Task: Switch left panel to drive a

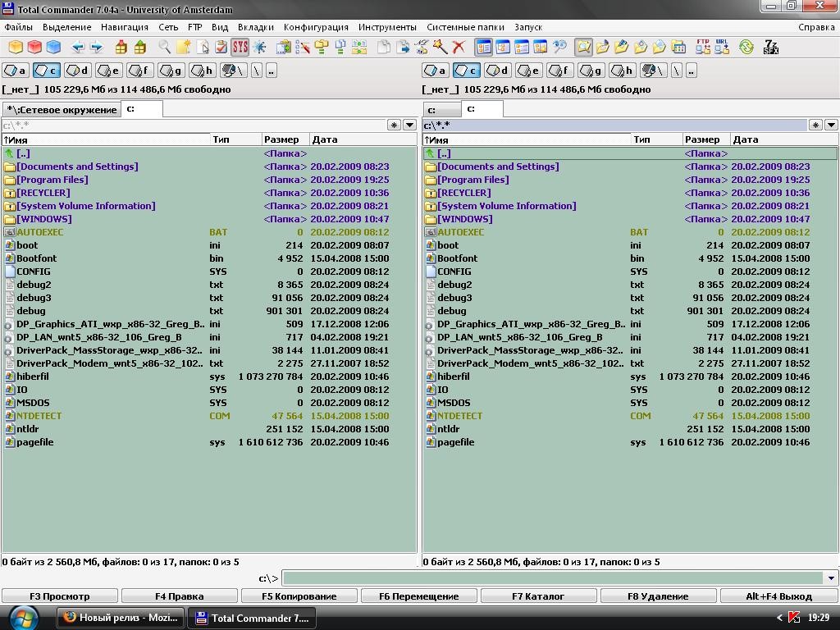Action: coord(15,71)
